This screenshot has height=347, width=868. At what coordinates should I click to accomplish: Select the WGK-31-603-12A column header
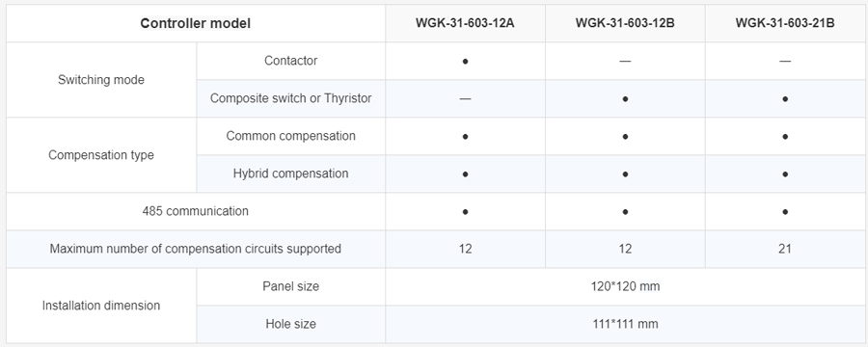pyautogui.click(x=465, y=23)
